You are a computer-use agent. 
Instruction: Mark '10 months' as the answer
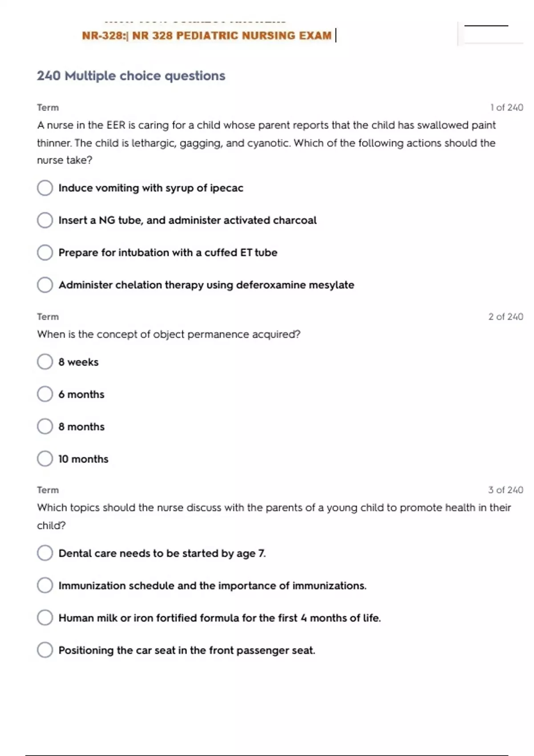pos(45,459)
